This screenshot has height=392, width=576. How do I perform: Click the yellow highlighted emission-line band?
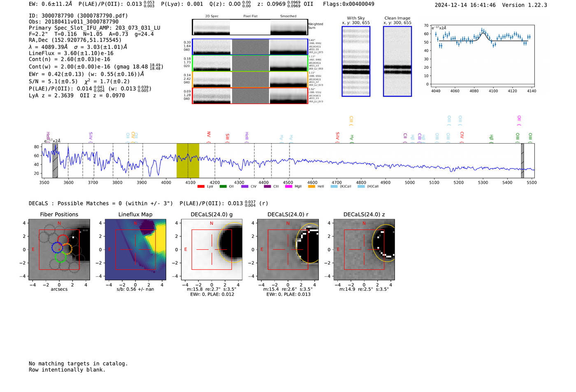[188, 160]
